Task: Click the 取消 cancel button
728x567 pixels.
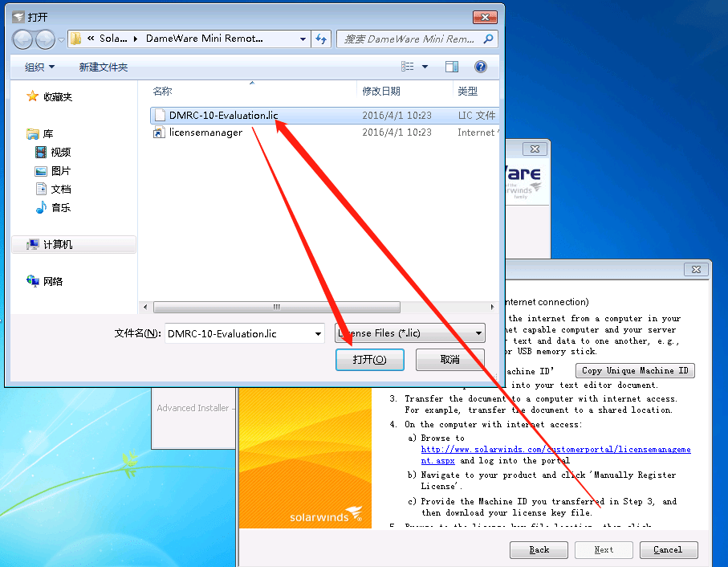Action: click(450, 360)
